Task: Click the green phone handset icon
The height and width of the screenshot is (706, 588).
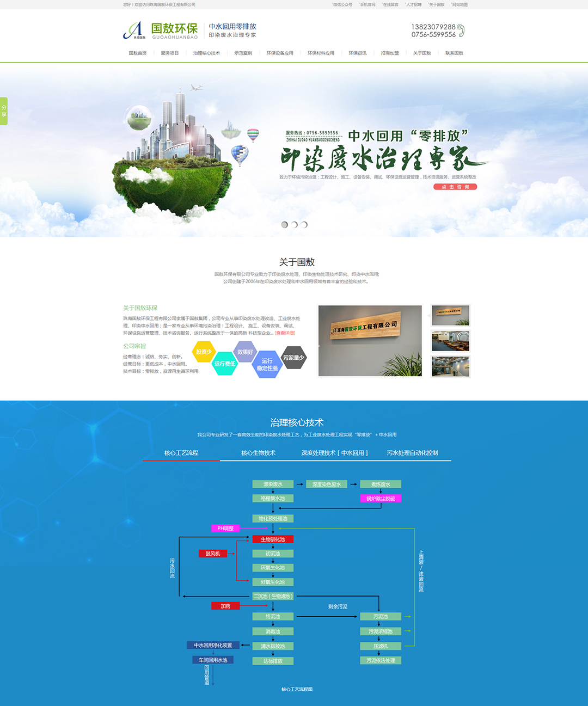Action: pos(461,30)
